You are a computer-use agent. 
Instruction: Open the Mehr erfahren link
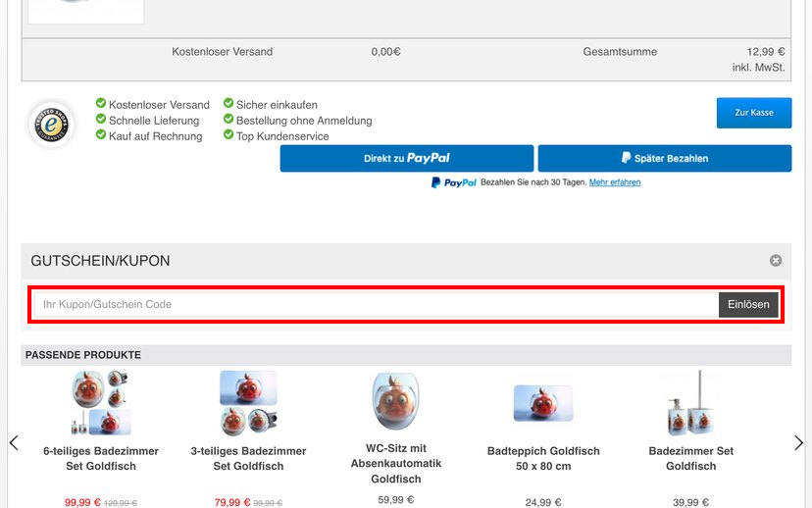[x=615, y=182]
